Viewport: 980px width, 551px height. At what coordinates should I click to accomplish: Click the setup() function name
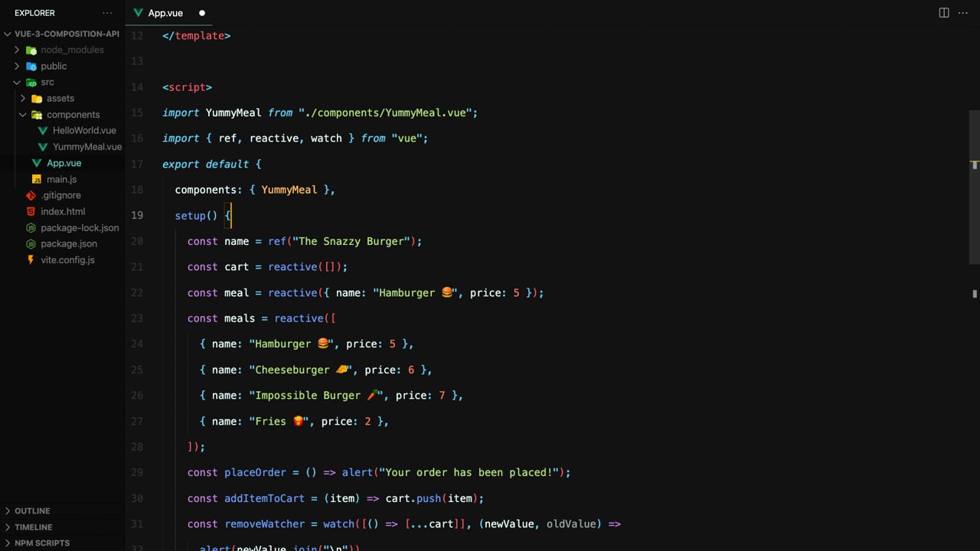coord(190,215)
